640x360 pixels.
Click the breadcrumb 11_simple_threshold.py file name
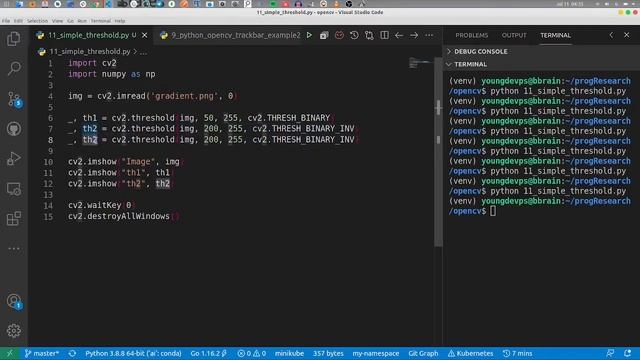coord(89,52)
